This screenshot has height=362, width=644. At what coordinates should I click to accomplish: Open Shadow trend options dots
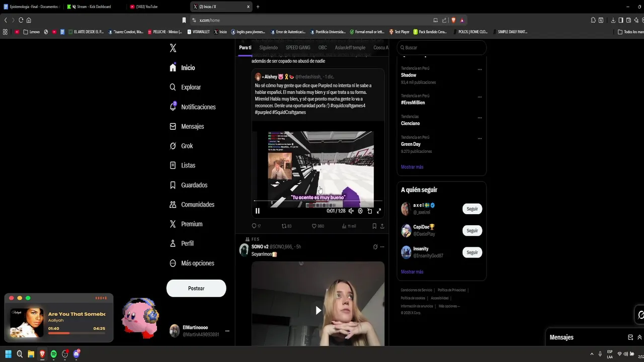coord(479,69)
